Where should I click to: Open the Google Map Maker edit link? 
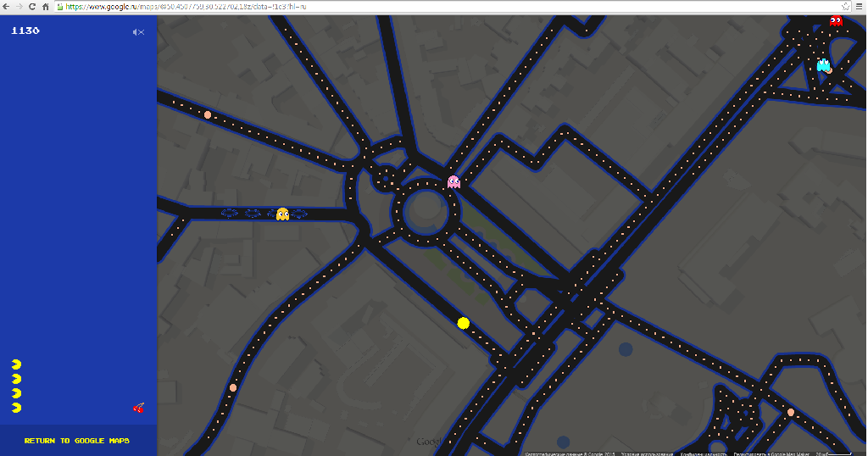point(773,453)
